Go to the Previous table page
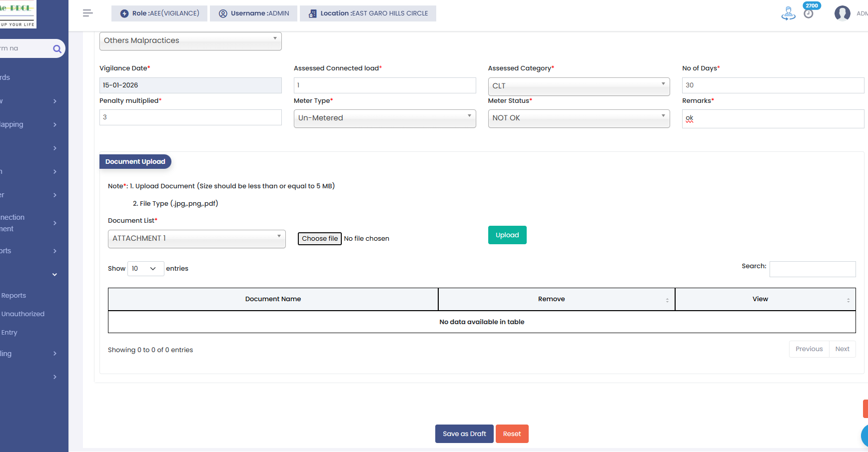This screenshot has width=868, height=452. (809, 349)
